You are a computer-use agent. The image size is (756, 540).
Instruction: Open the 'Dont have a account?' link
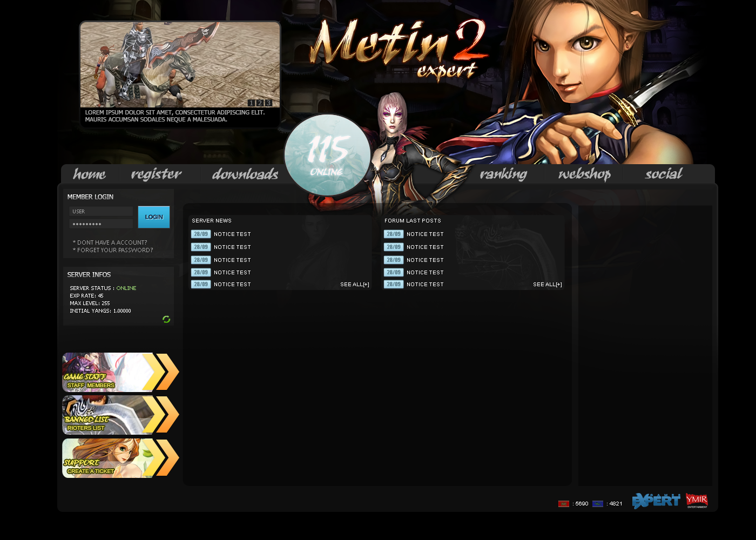[x=110, y=242]
